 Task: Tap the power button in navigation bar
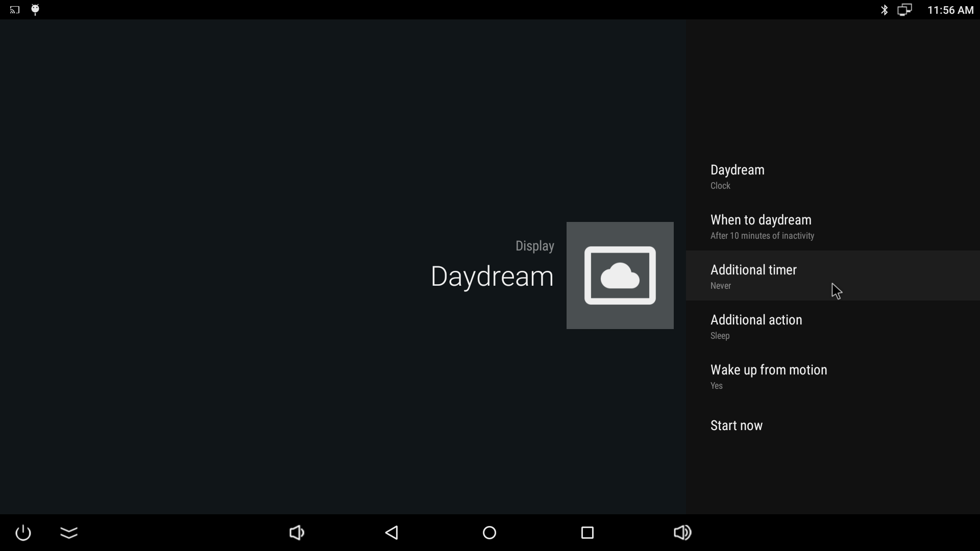click(x=23, y=533)
